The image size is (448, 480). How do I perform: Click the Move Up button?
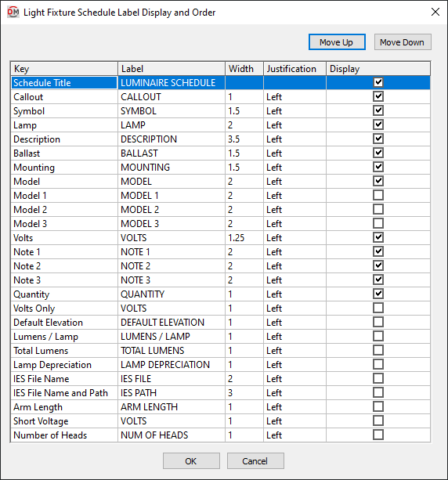[337, 42]
